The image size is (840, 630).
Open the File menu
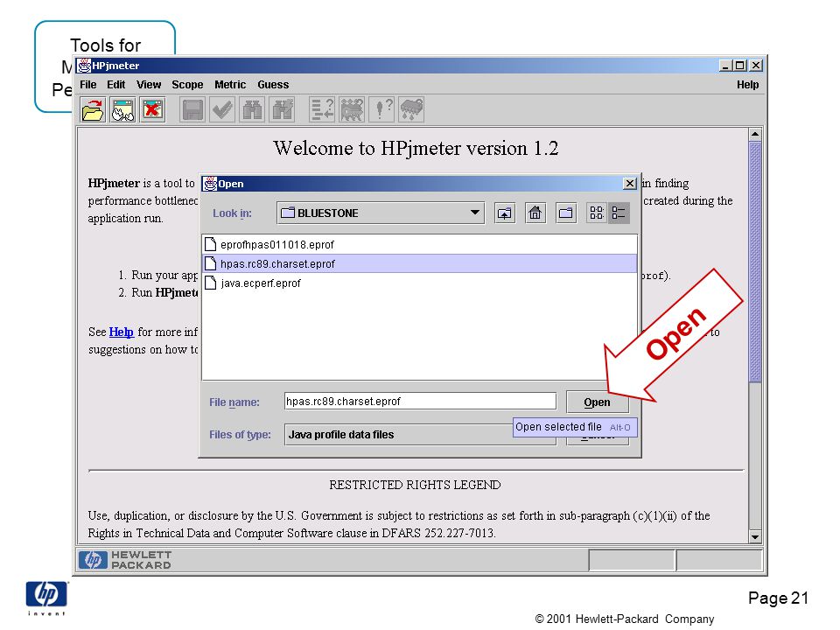click(x=87, y=85)
